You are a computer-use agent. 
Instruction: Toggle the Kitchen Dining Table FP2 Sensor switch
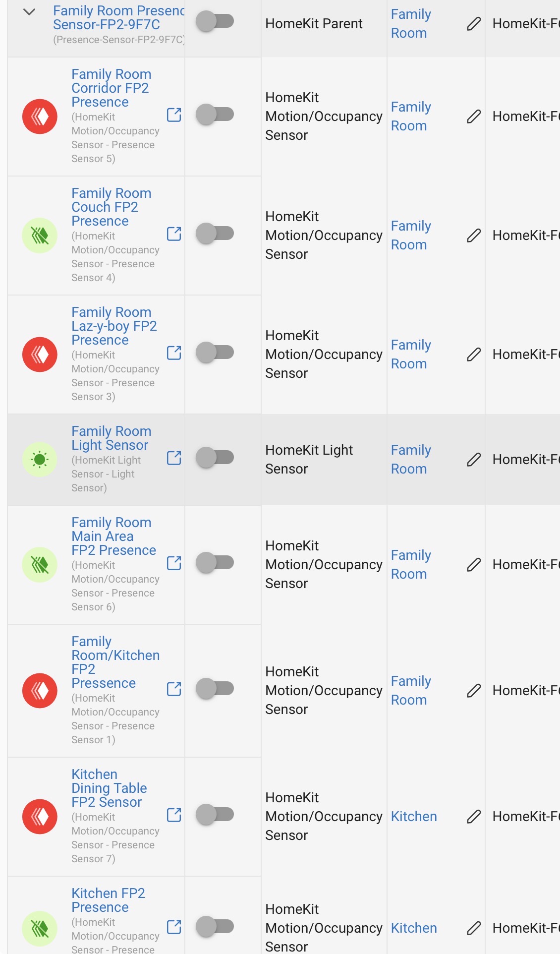click(x=215, y=814)
